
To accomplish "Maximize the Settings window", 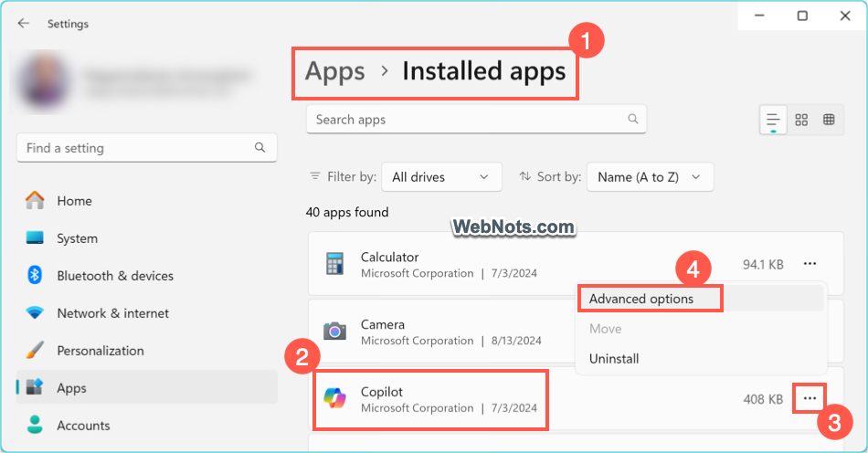I will 802,16.
